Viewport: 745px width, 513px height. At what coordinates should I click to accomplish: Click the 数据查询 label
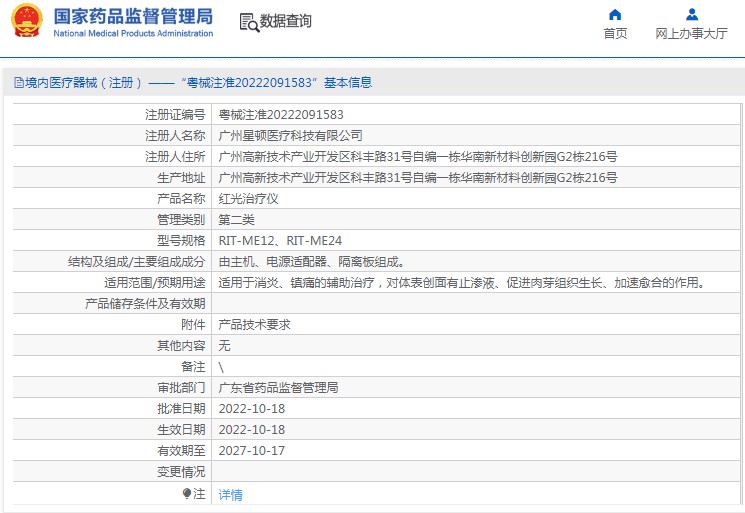point(286,21)
